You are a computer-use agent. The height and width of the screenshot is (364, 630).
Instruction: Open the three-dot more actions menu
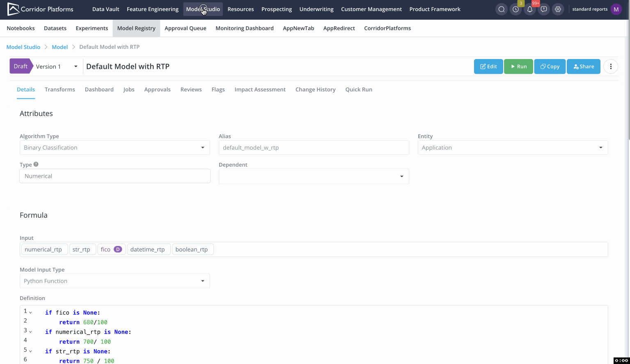(x=611, y=66)
